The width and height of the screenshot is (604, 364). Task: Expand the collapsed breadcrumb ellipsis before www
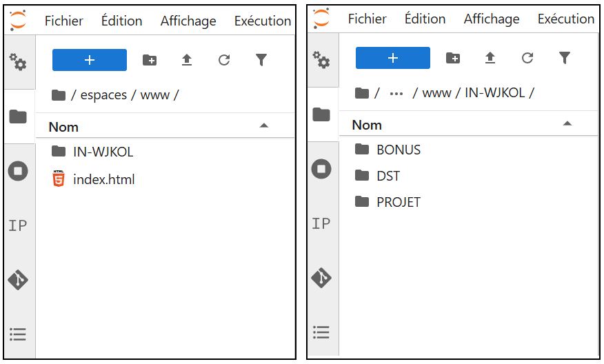(396, 93)
